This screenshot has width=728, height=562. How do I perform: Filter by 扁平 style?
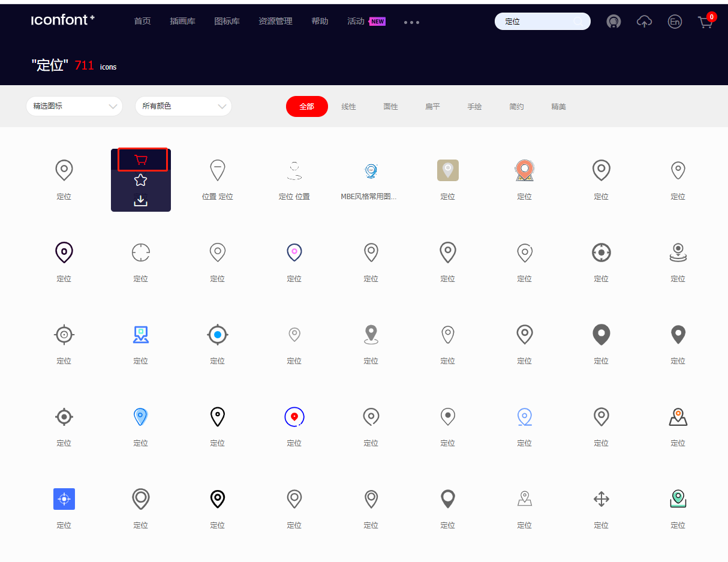(432, 107)
